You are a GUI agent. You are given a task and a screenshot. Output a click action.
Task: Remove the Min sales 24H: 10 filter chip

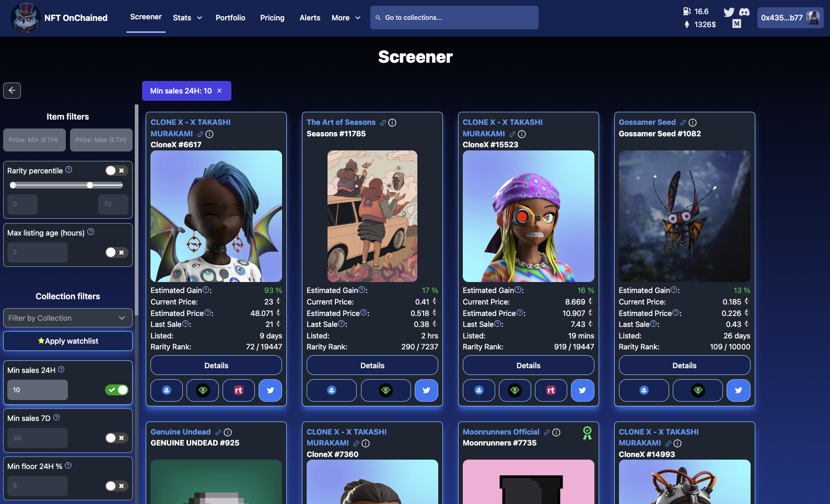(x=219, y=91)
